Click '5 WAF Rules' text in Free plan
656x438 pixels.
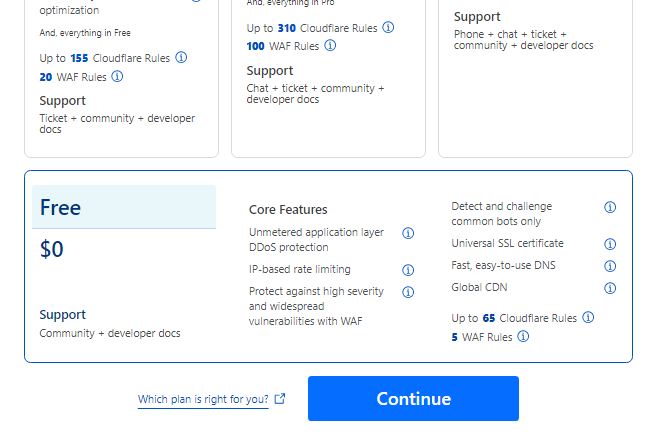click(x=482, y=337)
